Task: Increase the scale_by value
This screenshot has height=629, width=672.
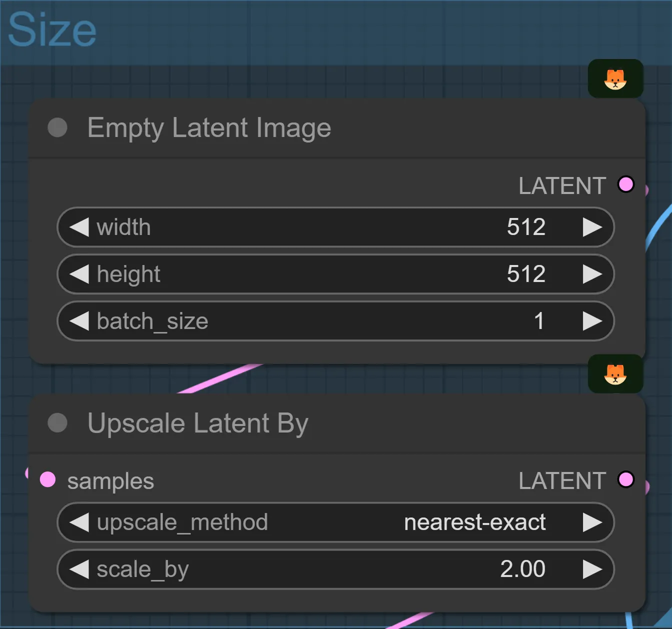Action: (x=592, y=569)
